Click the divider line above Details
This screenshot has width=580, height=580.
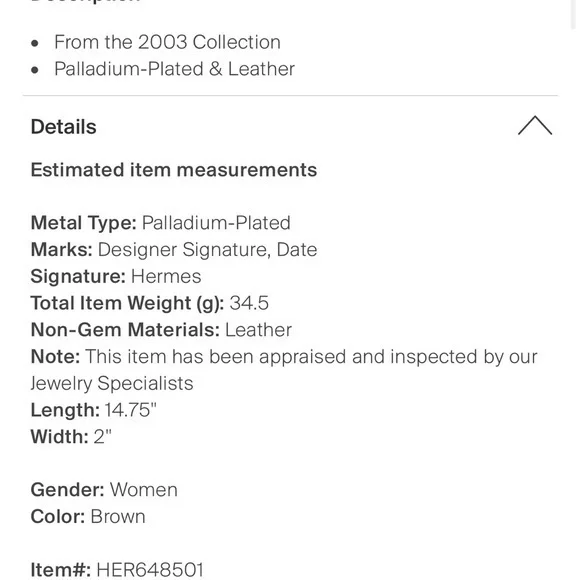coord(290,96)
